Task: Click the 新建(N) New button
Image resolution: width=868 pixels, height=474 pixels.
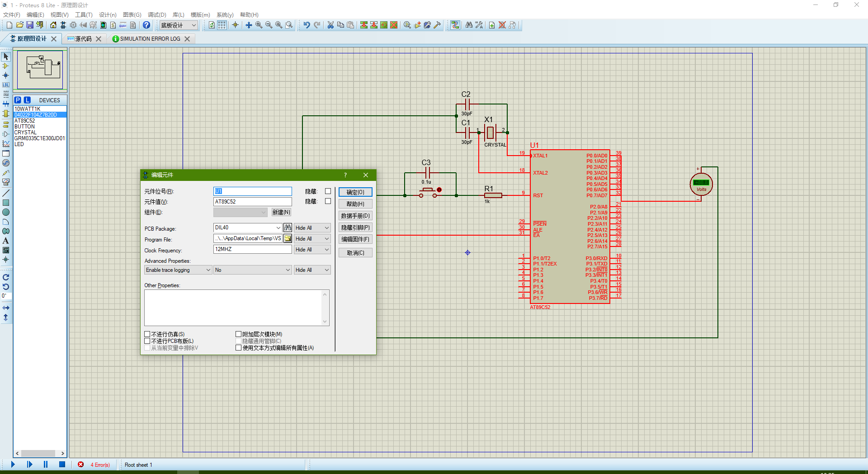Action: coord(281,212)
